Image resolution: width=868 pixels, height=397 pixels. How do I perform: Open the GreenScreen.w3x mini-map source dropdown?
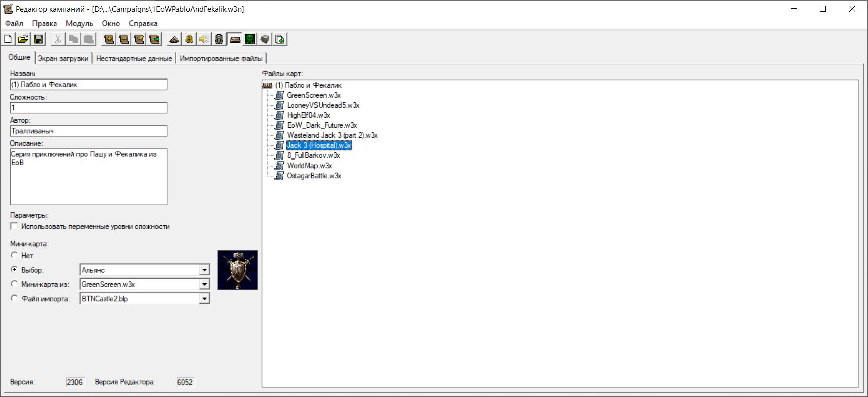[x=204, y=285]
